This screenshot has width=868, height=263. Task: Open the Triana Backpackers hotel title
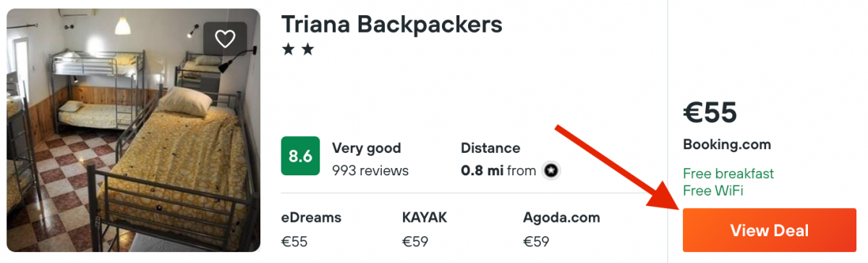391,24
